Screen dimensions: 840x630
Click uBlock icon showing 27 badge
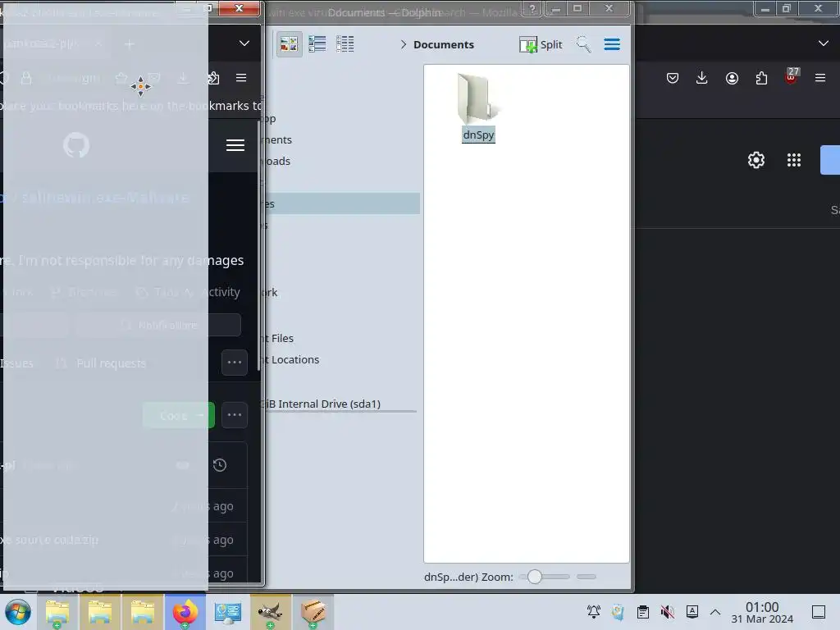[791, 76]
